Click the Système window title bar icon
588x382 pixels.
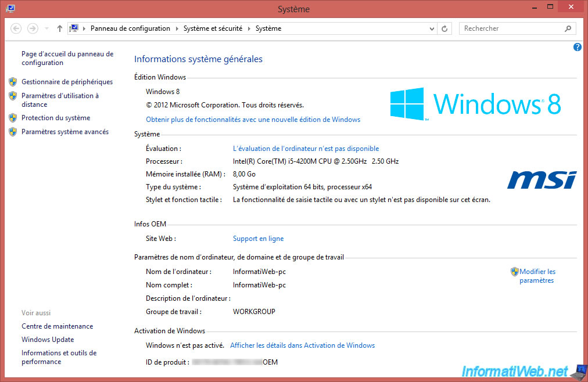click(10, 8)
